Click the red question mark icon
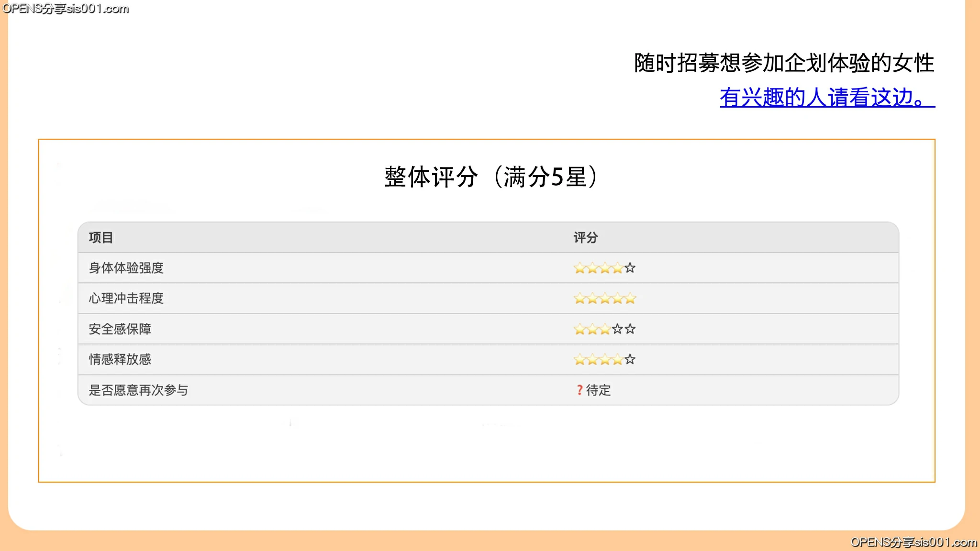Image resolution: width=980 pixels, height=551 pixels. [579, 390]
